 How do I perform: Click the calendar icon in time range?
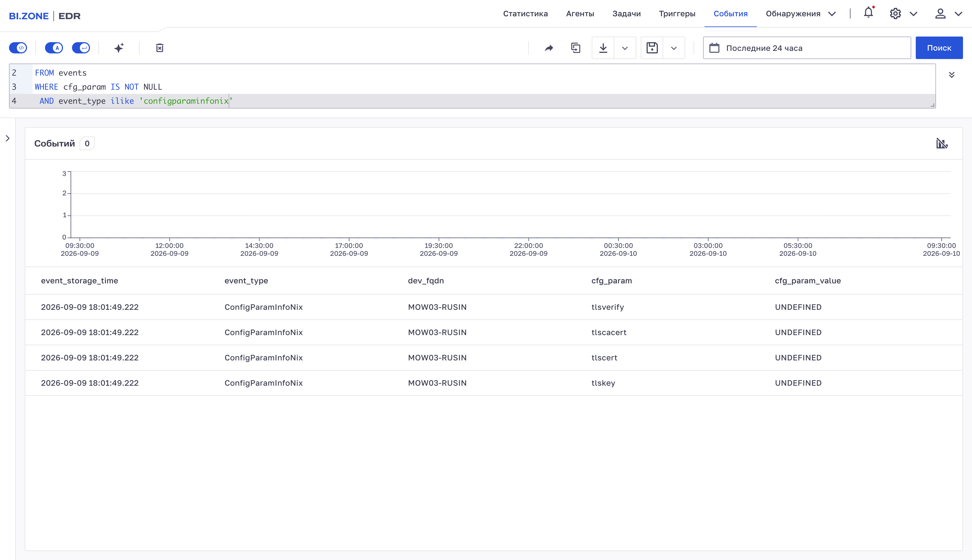coord(714,48)
